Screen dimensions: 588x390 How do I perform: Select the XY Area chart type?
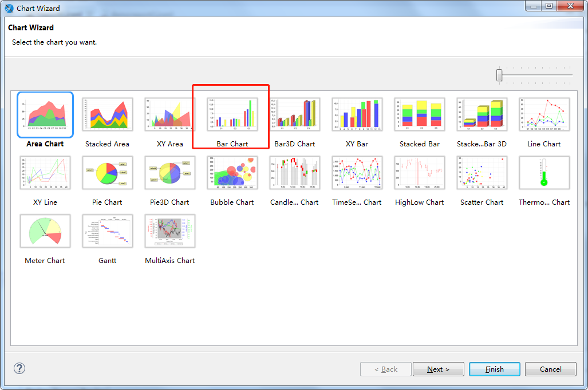[x=169, y=115]
